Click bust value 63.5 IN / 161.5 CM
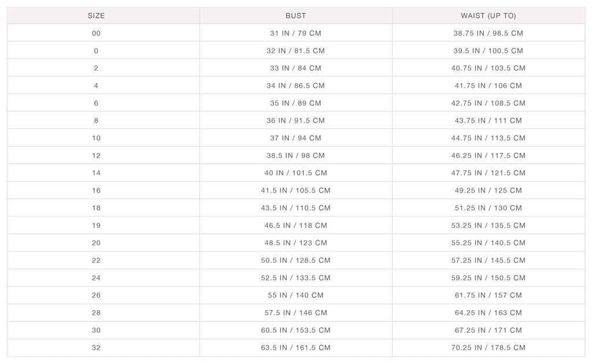Viewport: 592px width, 364px height. (295, 348)
